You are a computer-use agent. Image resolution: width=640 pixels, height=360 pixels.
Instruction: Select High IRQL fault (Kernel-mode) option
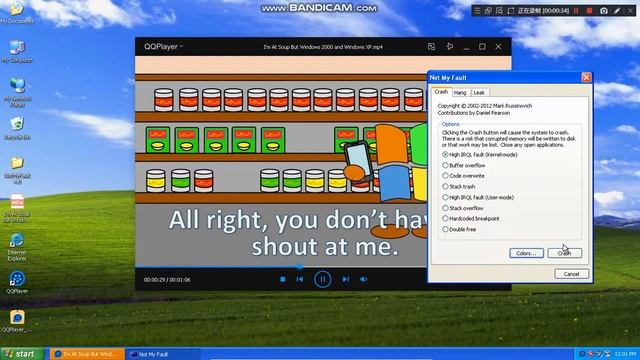coord(445,155)
